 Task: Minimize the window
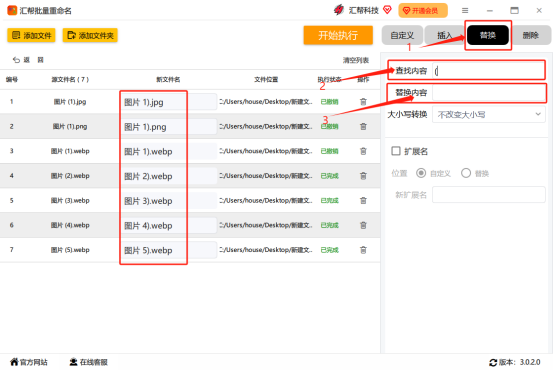pos(490,11)
